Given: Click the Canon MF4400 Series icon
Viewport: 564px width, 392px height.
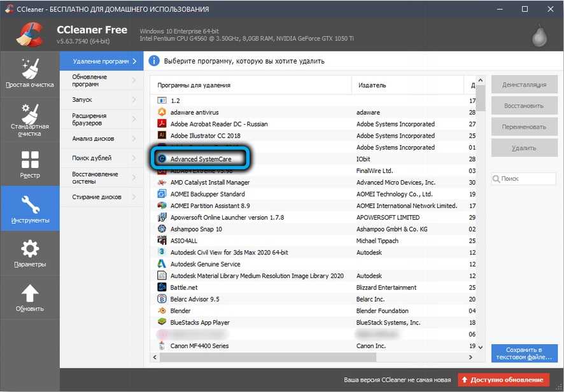Looking at the screenshot, I should [162, 346].
